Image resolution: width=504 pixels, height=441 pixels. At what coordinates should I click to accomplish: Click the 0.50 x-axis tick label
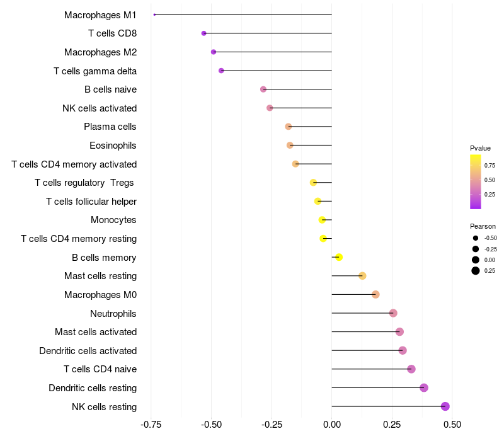click(452, 425)
